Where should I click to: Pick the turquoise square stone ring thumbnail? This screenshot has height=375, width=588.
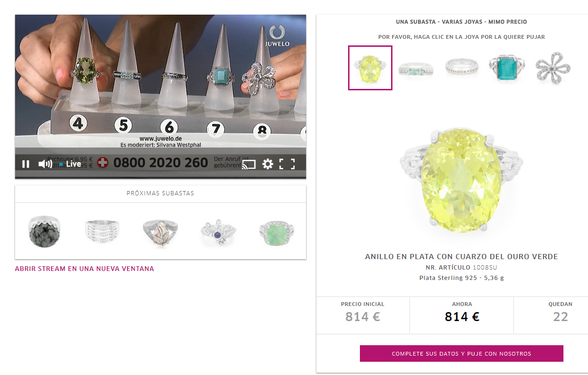tap(507, 68)
